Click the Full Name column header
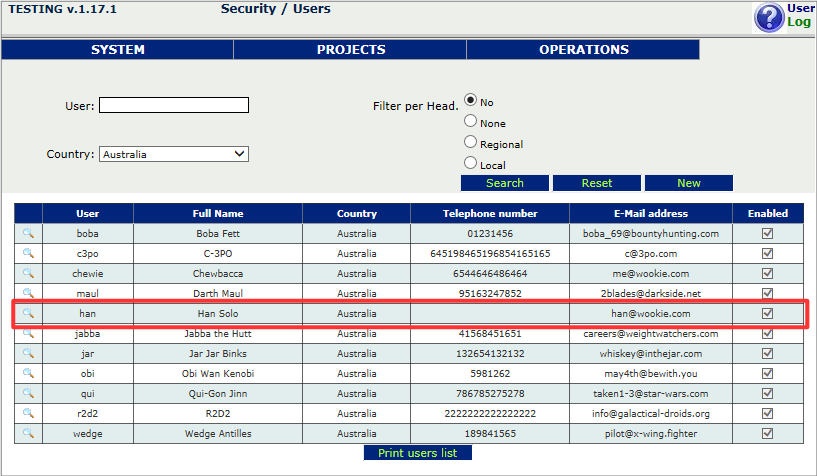This screenshot has width=817, height=476. point(218,214)
